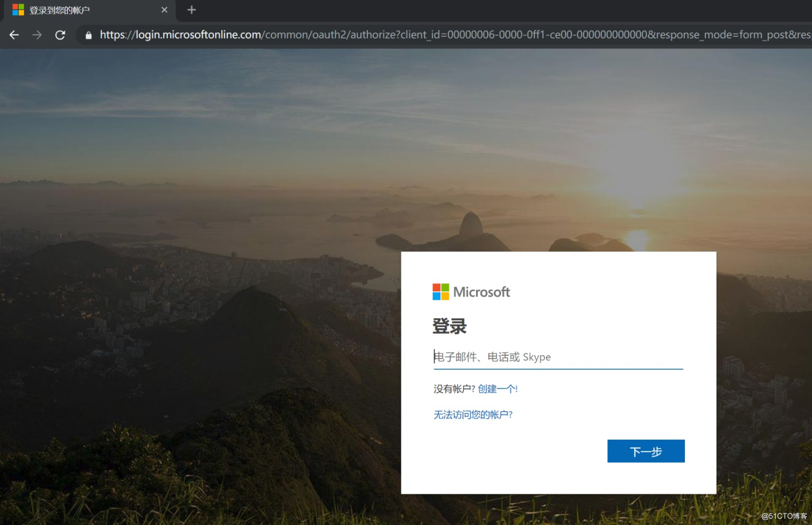This screenshot has height=525, width=812.
Task: Reload the page with the refresh icon
Action: (60, 35)
